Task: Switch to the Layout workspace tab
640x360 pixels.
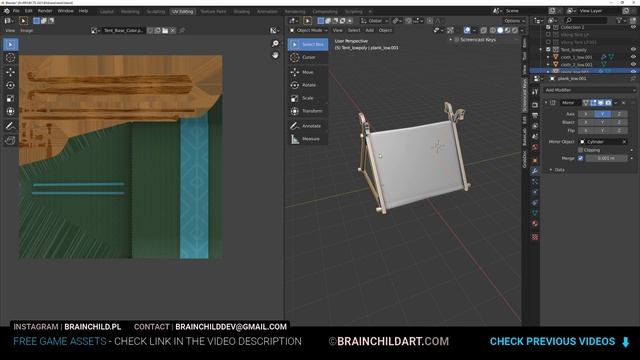Action: [107, 11]
